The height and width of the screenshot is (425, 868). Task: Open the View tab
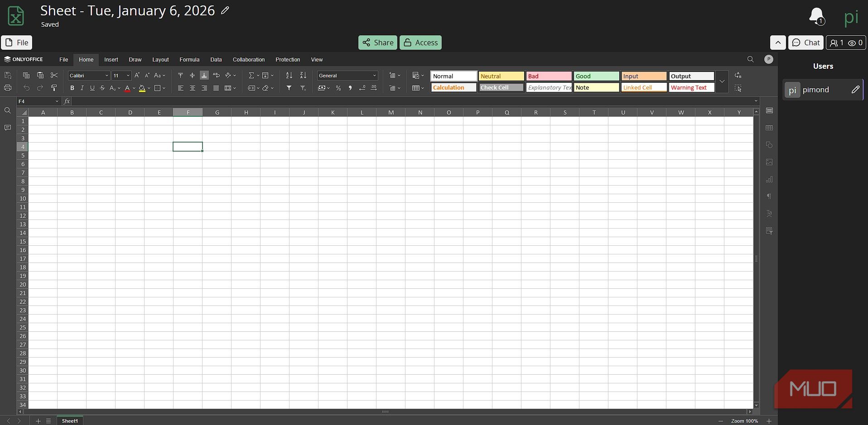click(x=317, y=60)
